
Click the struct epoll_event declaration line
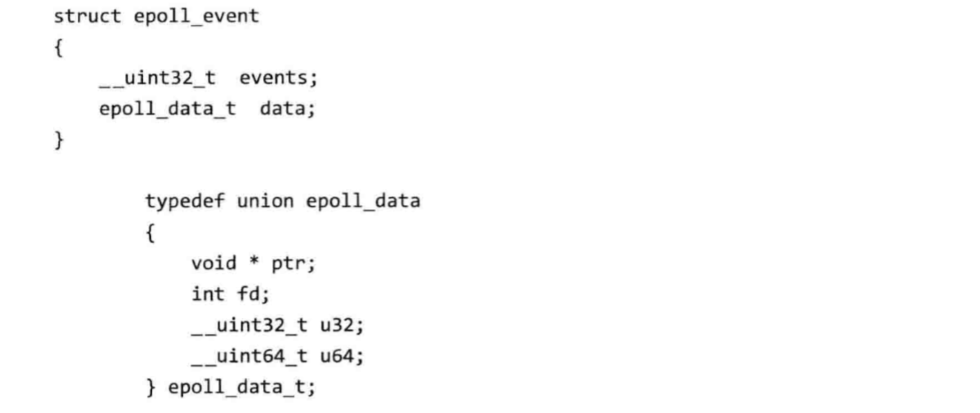pos(157,17)
